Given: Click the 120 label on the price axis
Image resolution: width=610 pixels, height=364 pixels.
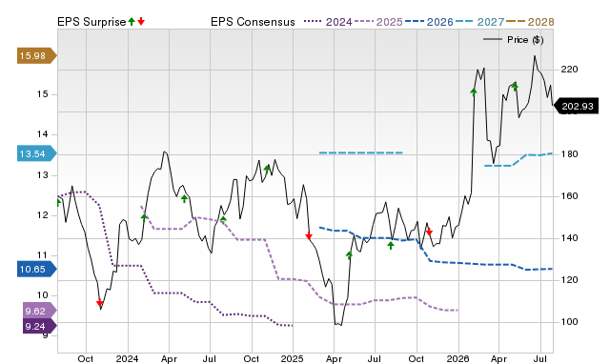Looking at the screenshot, I should coord(569,280).
